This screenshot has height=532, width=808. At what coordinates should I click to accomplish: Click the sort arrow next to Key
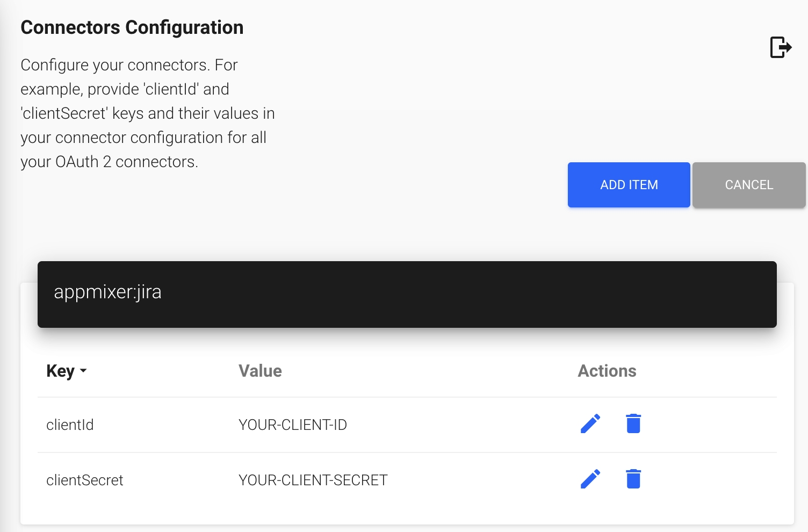pos(83,371)
